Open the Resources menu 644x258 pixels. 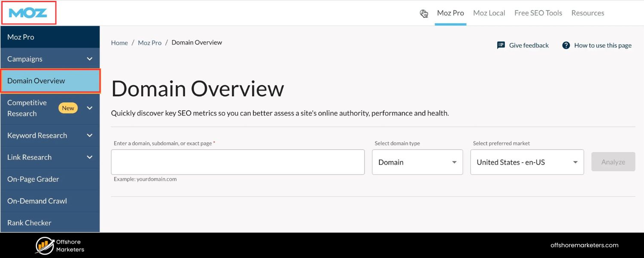tap(587, 13)
